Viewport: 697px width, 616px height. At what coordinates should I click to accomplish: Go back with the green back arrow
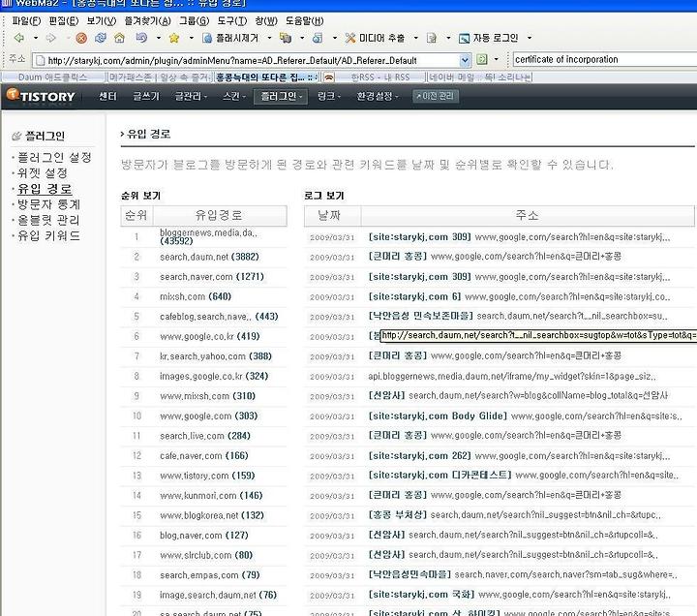[x=19, y=38]
